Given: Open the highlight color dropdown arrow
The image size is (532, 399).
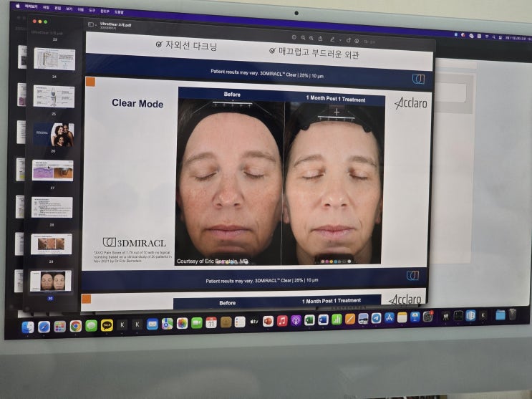Looking at the screenshot, I should pos(340,40).
